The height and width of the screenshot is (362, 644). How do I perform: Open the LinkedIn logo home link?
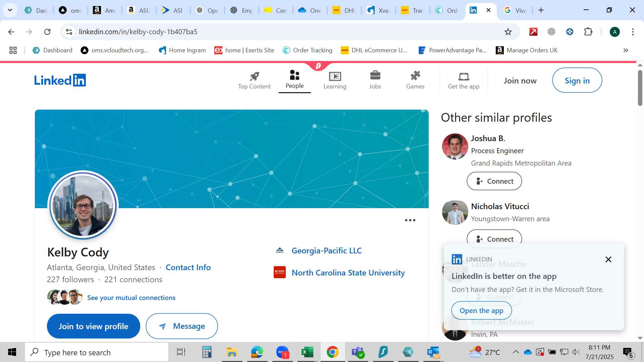[x=60, y=80]
